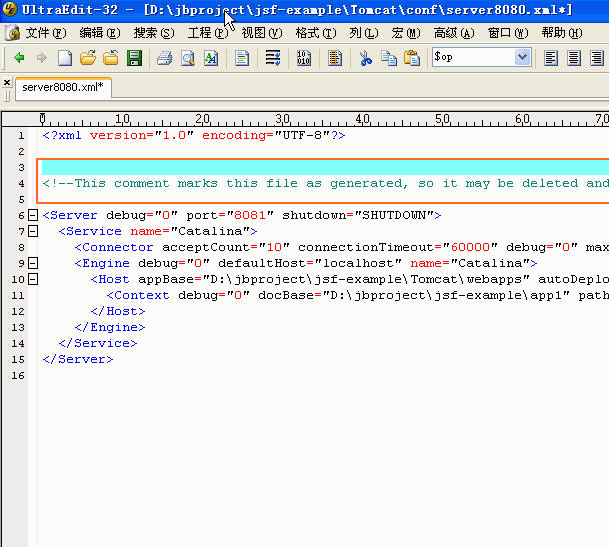The width and height of the screenshot is (609, 547).
Task: Click the grey forward arrow
Action: pyautogui.click(x=42, y=58)
